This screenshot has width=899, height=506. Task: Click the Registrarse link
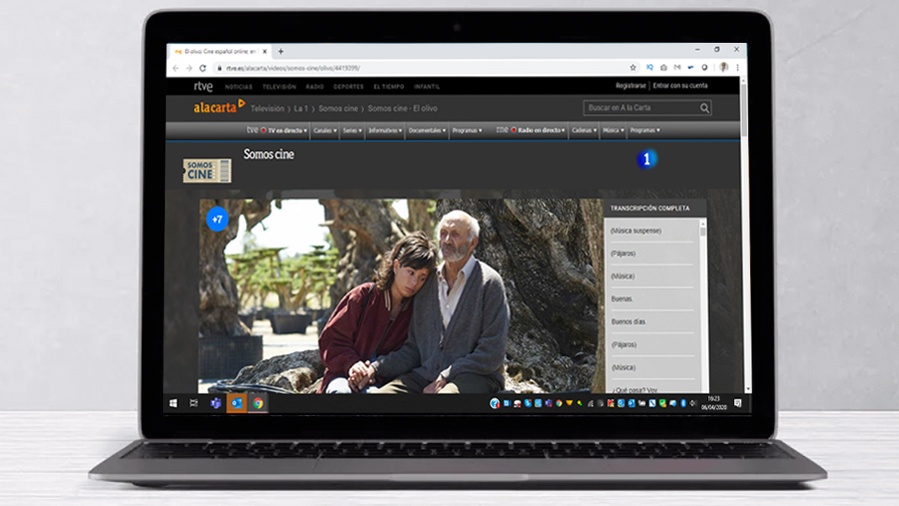(631, 86)
